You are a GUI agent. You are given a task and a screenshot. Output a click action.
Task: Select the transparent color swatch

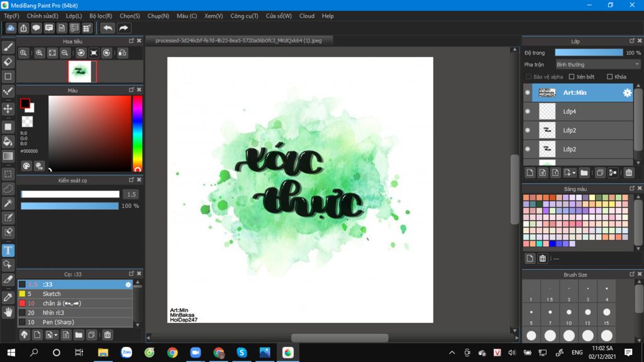click(x=27, y=121)
